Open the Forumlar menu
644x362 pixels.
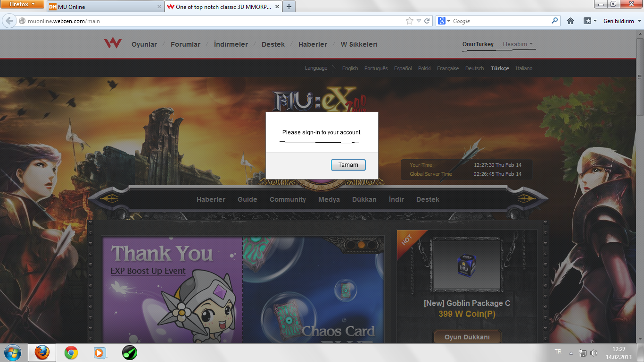(185, 44)
